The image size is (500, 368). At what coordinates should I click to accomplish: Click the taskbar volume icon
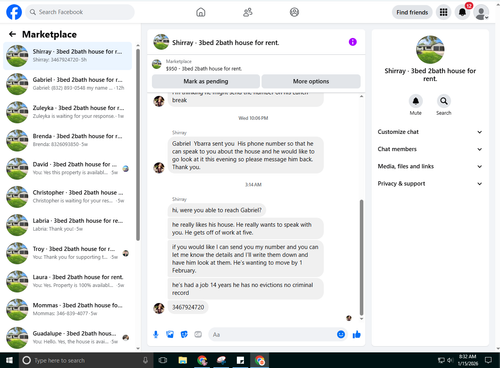point(450,360)
